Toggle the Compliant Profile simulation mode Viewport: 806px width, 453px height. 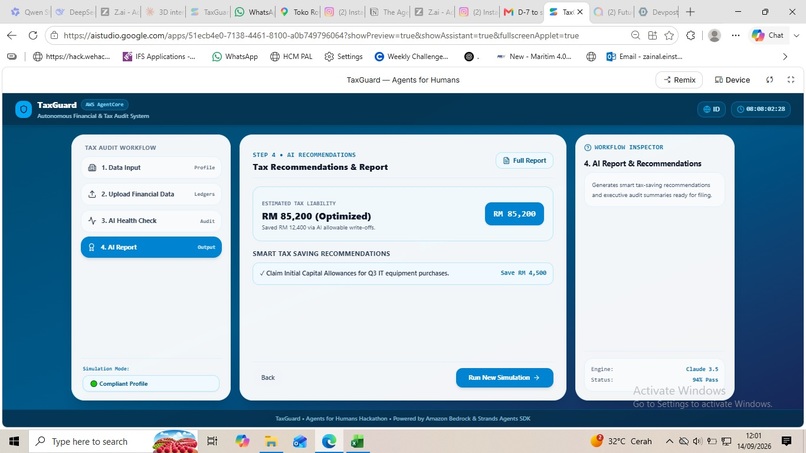coord(151,384)
